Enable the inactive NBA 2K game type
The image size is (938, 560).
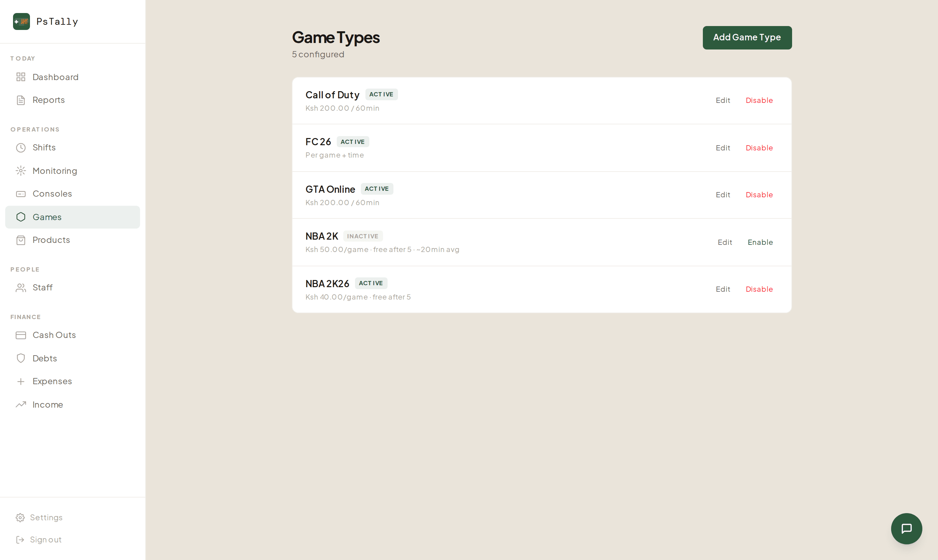click(x=760, y=242)
